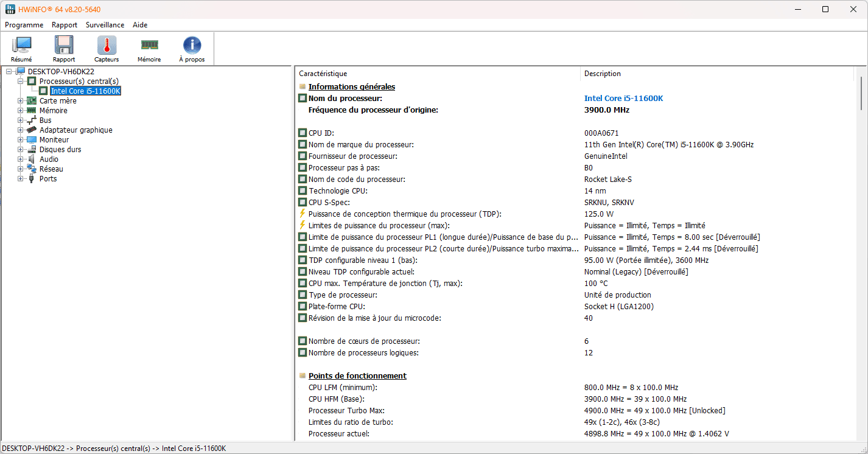The height and width of the screenshot is (454, 868).
Task: Expand the Disques durs node
Action: 21,150
